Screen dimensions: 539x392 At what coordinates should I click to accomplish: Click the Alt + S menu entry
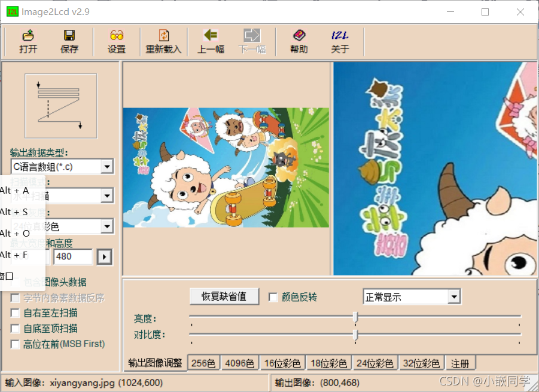coord(14,212)
